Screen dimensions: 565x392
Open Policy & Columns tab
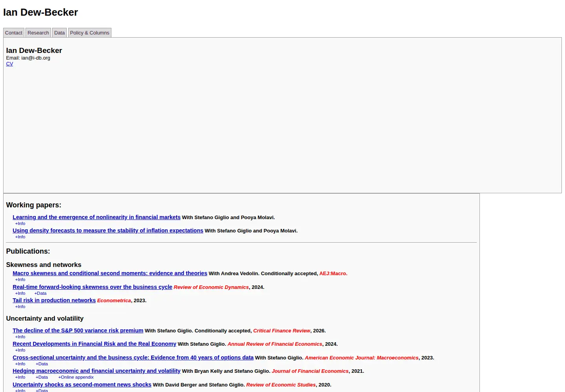pos(90,33)
